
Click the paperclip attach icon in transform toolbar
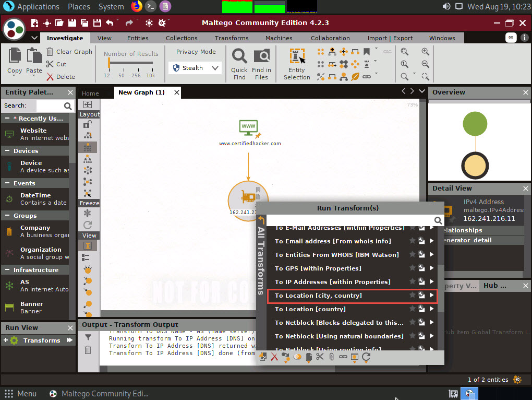click(x=332, y=357)
